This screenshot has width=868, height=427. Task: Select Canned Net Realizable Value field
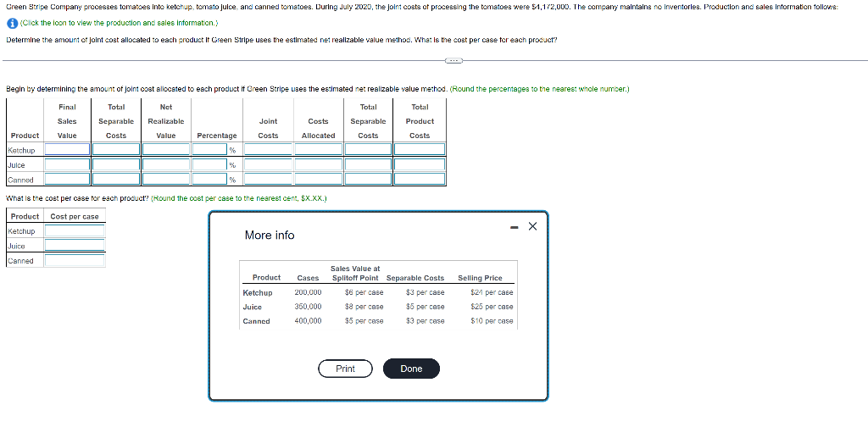pos(165,179)
